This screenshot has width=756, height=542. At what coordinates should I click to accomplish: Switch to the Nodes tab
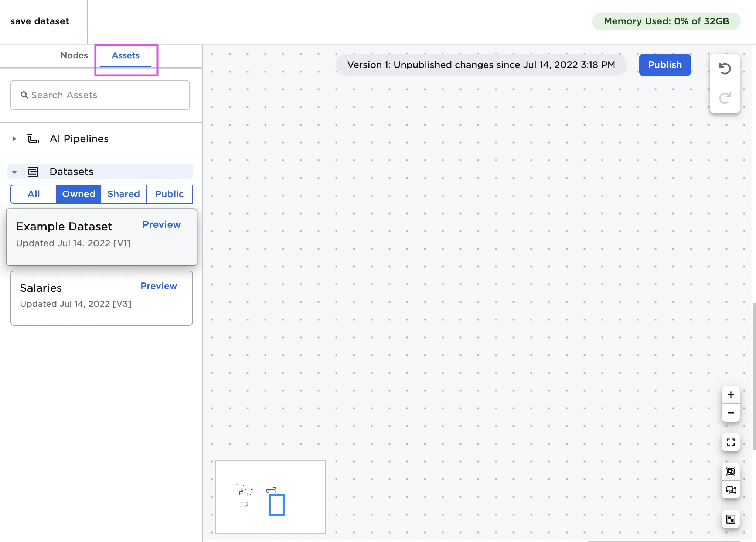[74, 55]
